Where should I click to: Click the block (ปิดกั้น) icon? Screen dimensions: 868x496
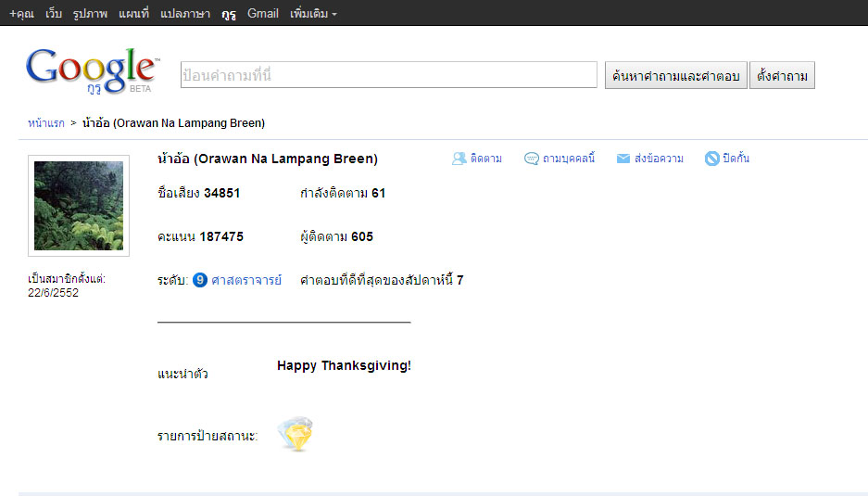(x=711, y=159)
